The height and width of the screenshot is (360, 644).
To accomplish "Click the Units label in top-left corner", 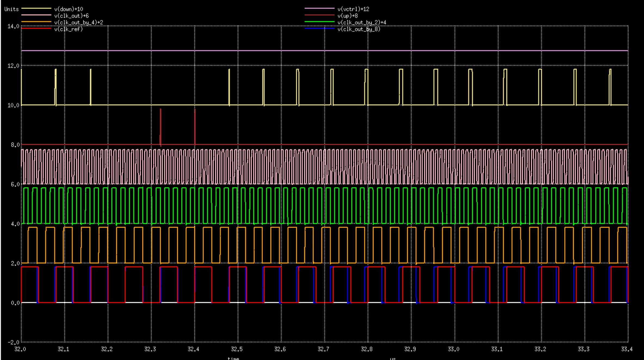I will 11,9.
